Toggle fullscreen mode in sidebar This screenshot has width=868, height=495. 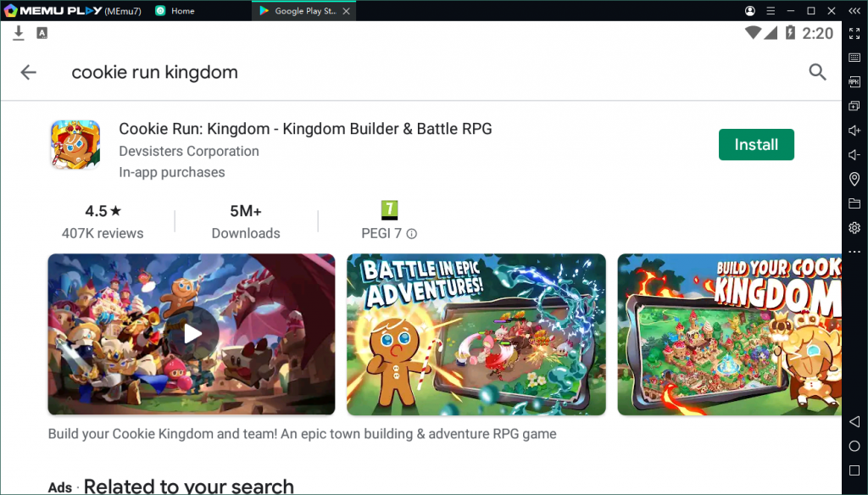pyautogui.click(x=854, y=34)
